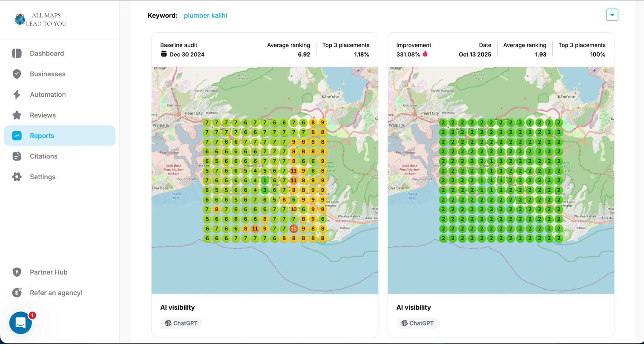The width and height of the screenshot is (644, 346).
Task: Click the flame icon next to 331.08%
Action: pos(425,54)
